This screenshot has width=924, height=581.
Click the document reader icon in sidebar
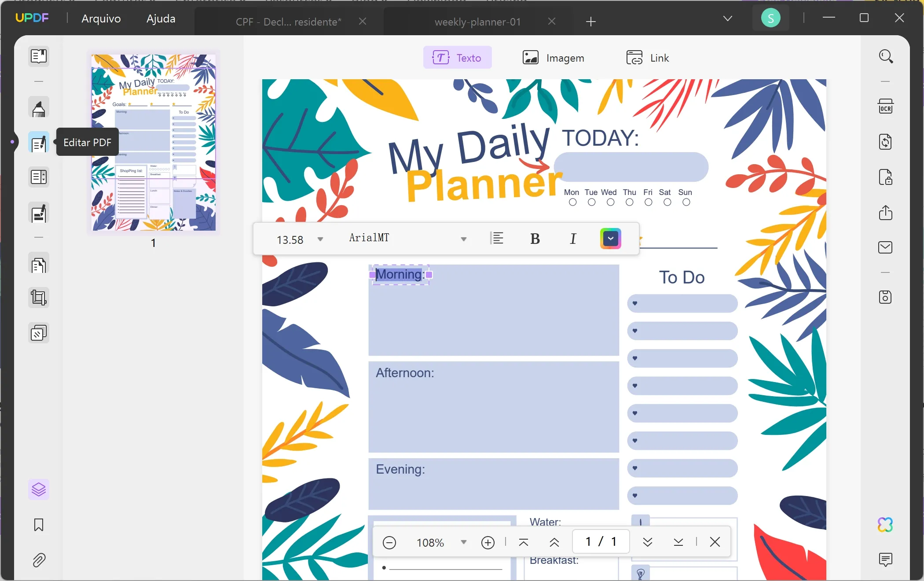(38, 56)
